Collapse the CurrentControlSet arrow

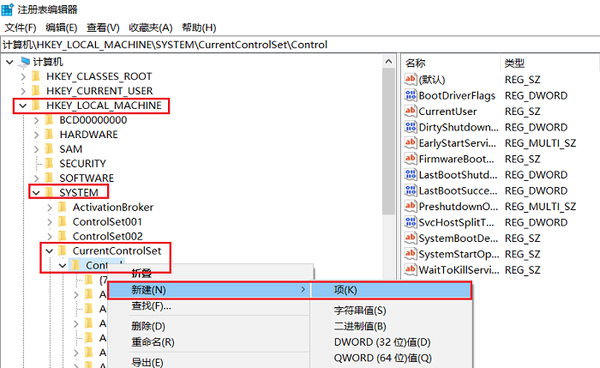(x=49, y=251)
